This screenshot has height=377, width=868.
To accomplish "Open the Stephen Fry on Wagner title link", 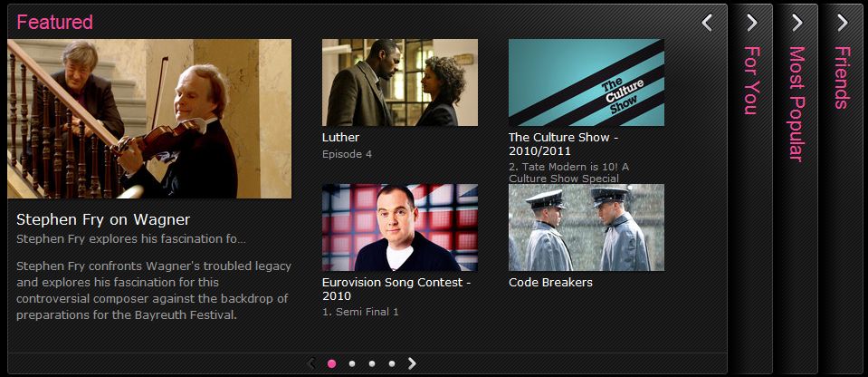I will click(103, 219).
